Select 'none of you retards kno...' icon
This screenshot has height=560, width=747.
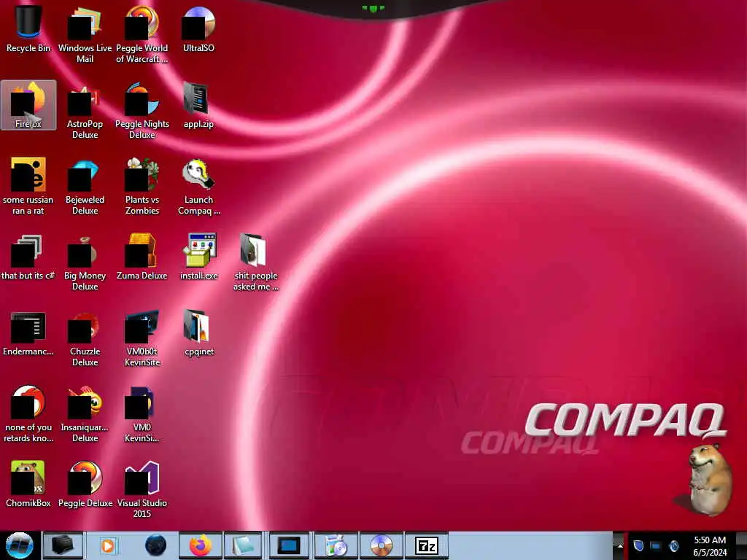tap(28, 414)
